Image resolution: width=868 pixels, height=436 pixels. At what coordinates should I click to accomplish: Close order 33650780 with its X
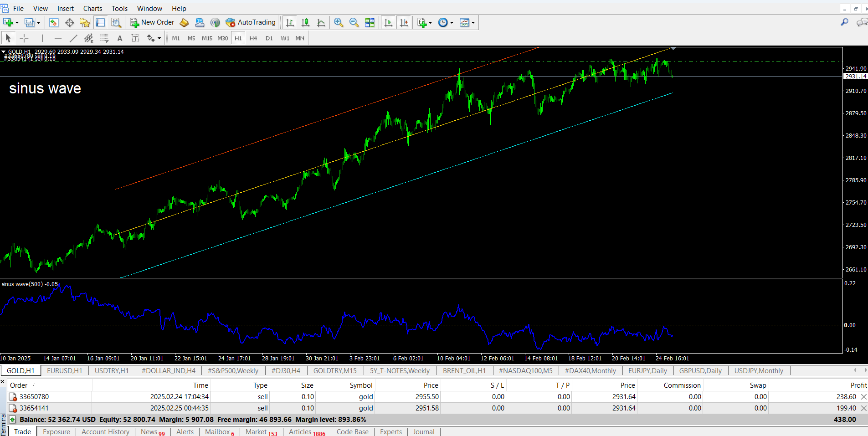pos(863,397)
